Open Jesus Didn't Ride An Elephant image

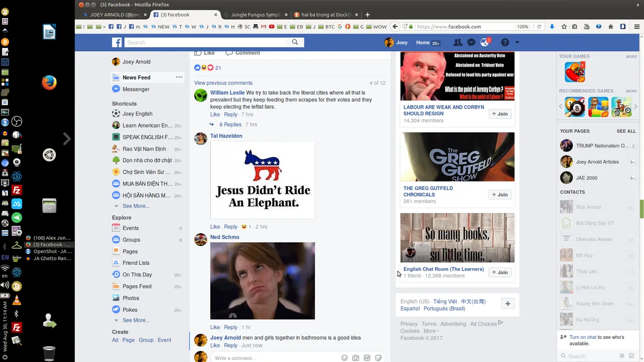click(x=263, y=180)
